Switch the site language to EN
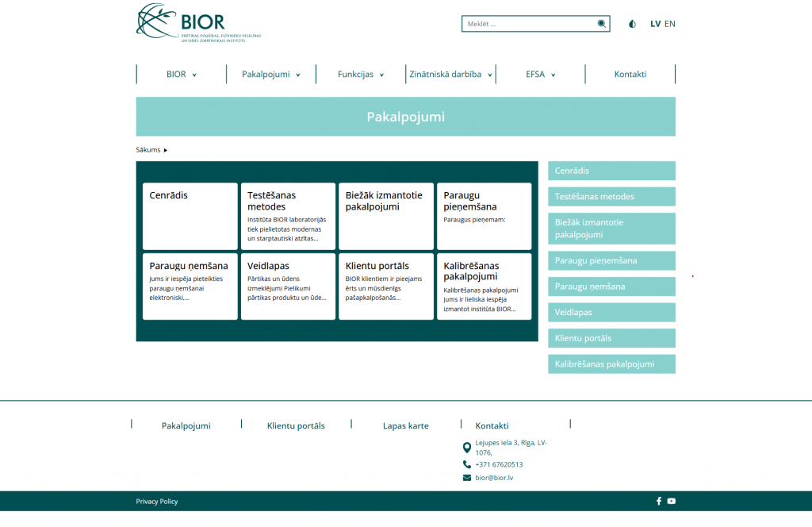This screenshot has height=527, width=812. 670,24
